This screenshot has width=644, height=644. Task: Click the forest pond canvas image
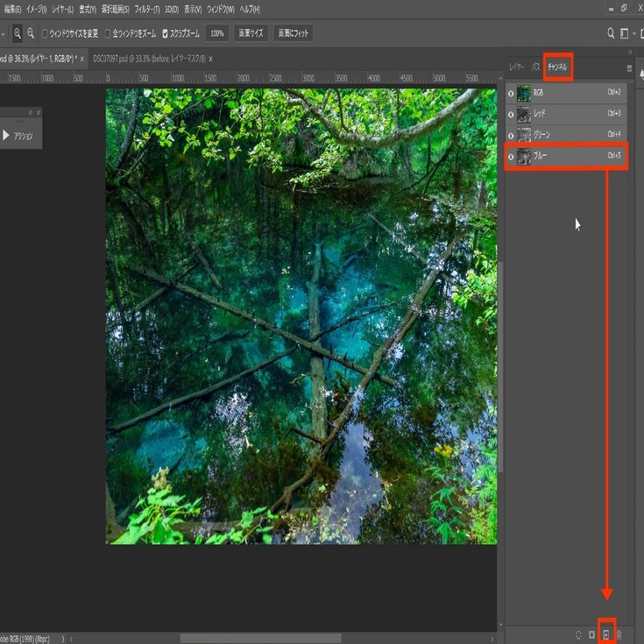point(301,316)
